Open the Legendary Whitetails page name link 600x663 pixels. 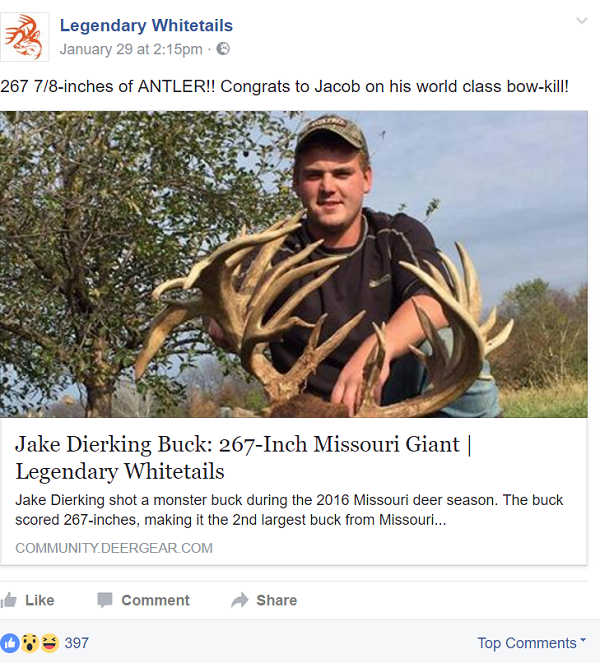(x=146, y=25)
